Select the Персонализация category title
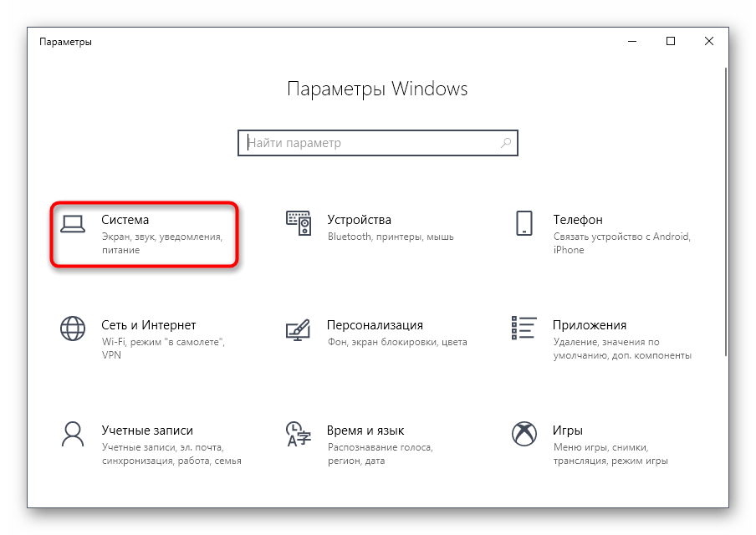 pyautogui.click(x=375, y=325)
